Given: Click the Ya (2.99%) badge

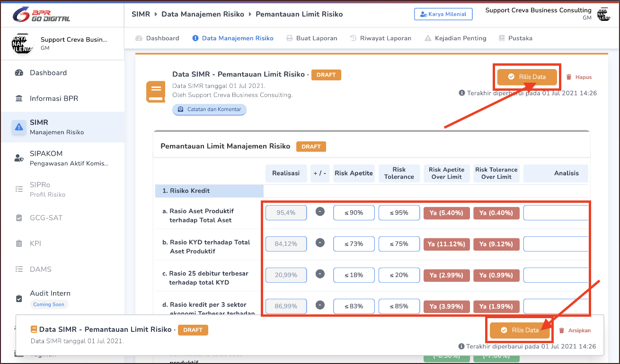Looking at the screenshot, I should (x=447, y=275).
